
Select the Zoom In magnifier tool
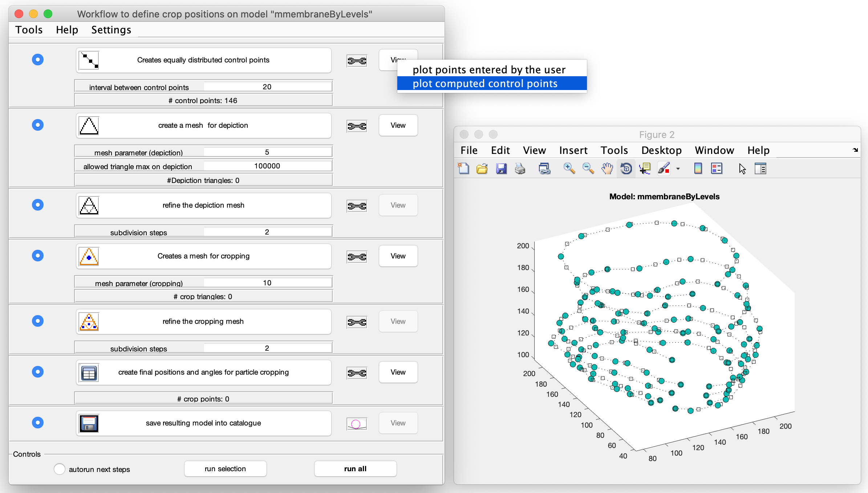(x=569, y=169)
